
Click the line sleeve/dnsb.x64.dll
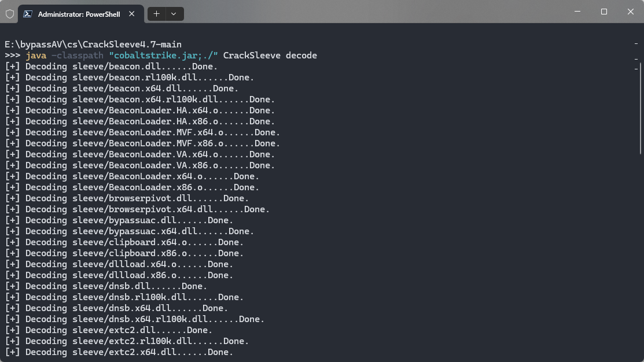(116, 308)
